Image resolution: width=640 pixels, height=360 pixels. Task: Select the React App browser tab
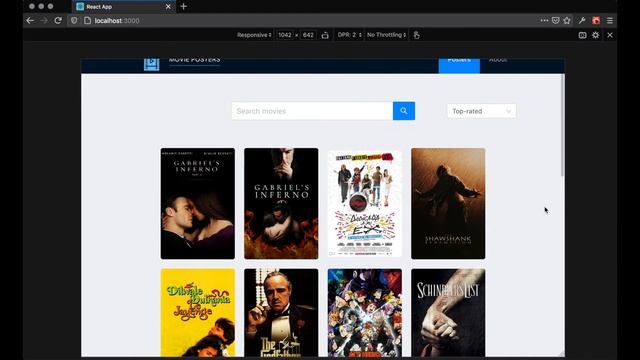[124, 7]
